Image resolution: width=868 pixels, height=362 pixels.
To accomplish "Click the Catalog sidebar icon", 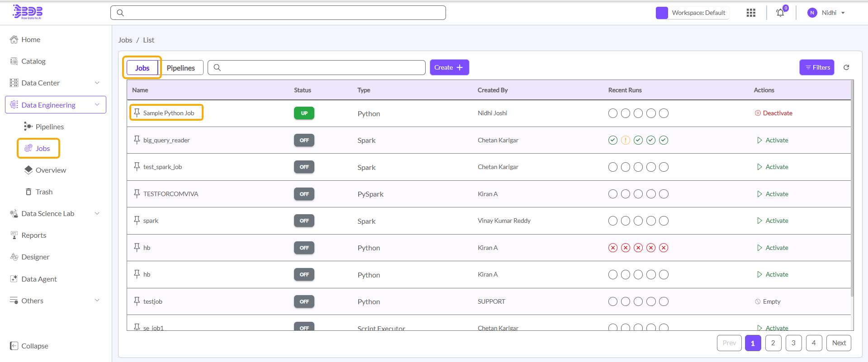I will (x=14, y=61).
